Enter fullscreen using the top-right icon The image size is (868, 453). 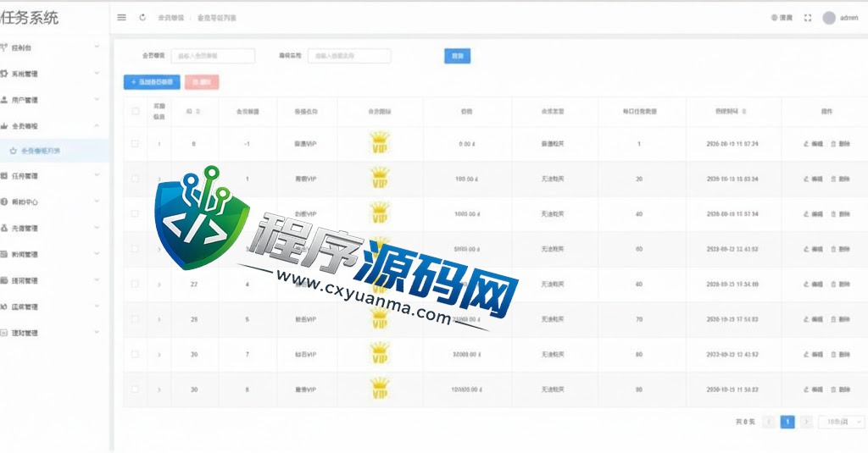tap(808, 18)
